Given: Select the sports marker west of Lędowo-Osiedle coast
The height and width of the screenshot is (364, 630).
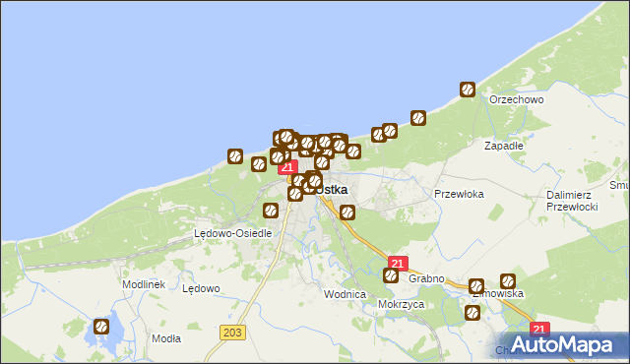Looking at the screenshot, I should (x=235, y=156).
